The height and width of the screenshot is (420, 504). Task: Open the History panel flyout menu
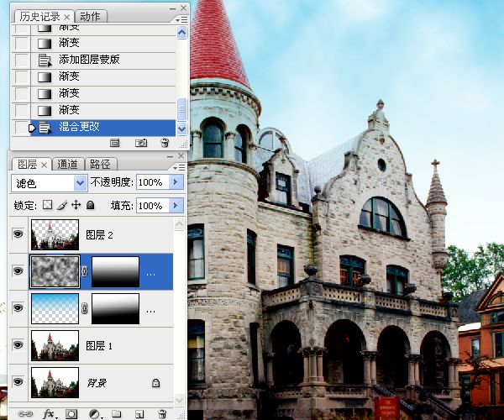pyautogui.click(x=182, y=20)
